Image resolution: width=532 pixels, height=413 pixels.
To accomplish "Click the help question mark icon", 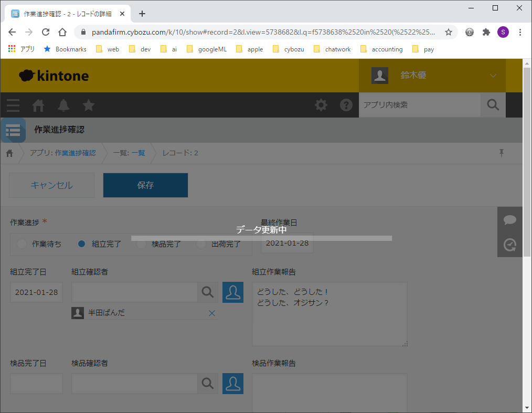I will click(x=346, y=105).
